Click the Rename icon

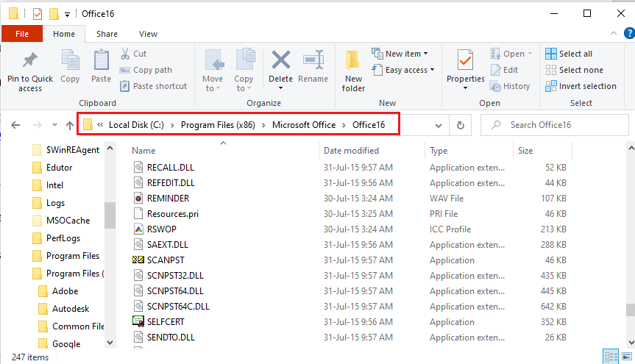313,60
